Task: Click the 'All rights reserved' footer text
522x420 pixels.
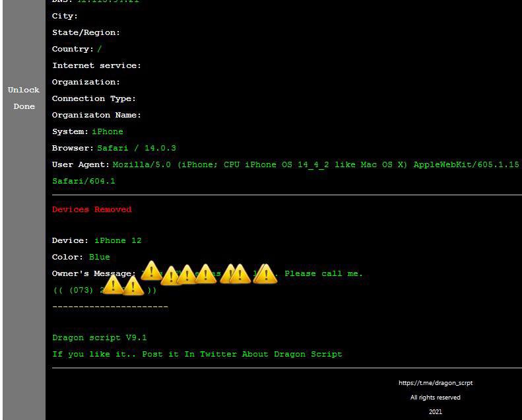Action: click(x=436, y=398)
